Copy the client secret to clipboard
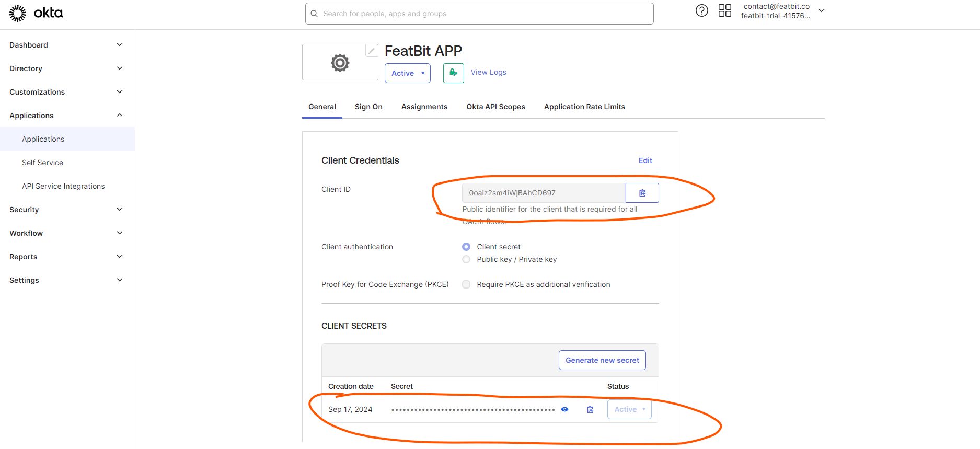Viewport: 980px width, 449px height. [x=590, y=409]
